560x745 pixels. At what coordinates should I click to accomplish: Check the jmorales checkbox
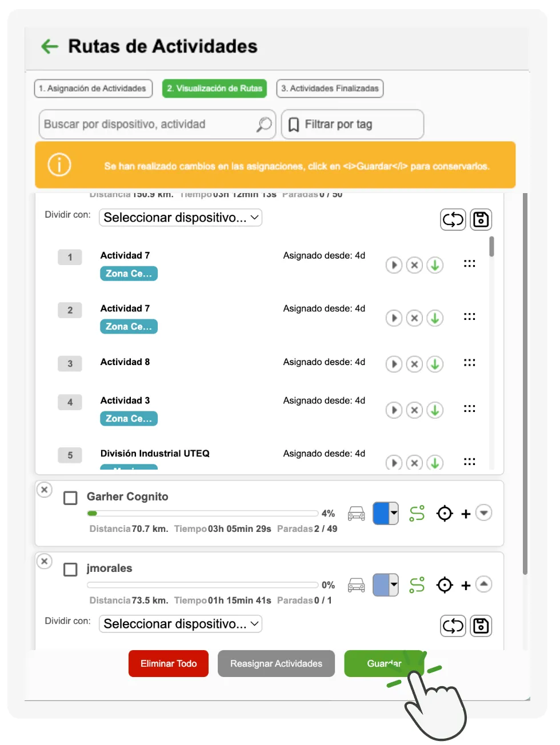coord(70,570)
